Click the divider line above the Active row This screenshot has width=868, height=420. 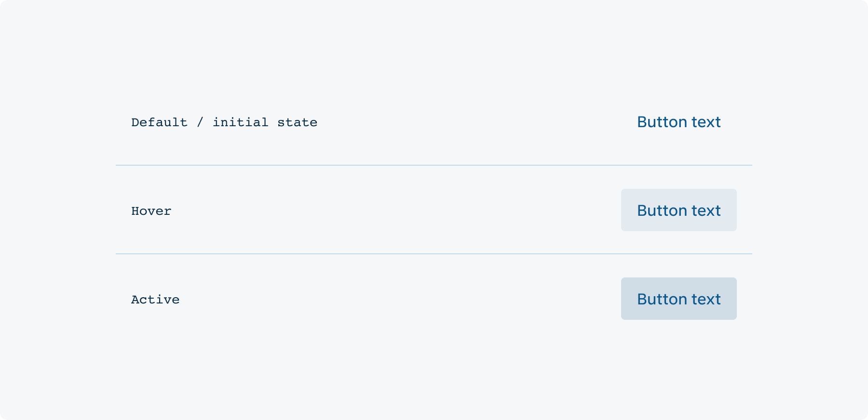[x=434, y=254]
